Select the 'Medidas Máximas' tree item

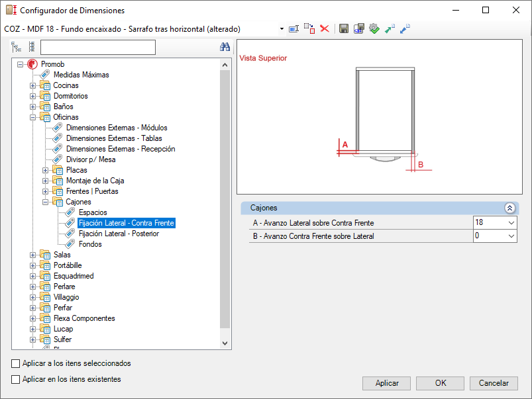(81, 75)
